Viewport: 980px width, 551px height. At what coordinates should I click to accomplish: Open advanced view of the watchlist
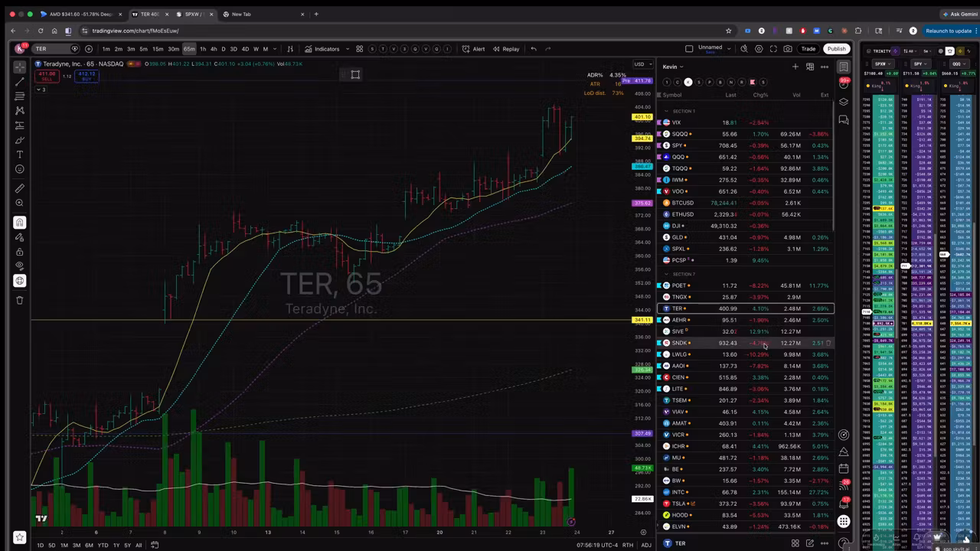click(x=810, y=67)
